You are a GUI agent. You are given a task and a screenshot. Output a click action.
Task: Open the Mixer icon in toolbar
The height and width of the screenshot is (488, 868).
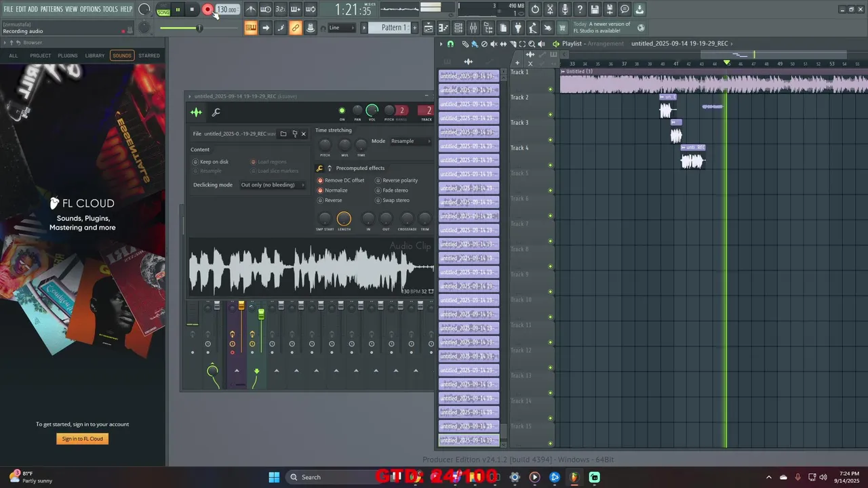pyautogui.click(x=473, y=28)
